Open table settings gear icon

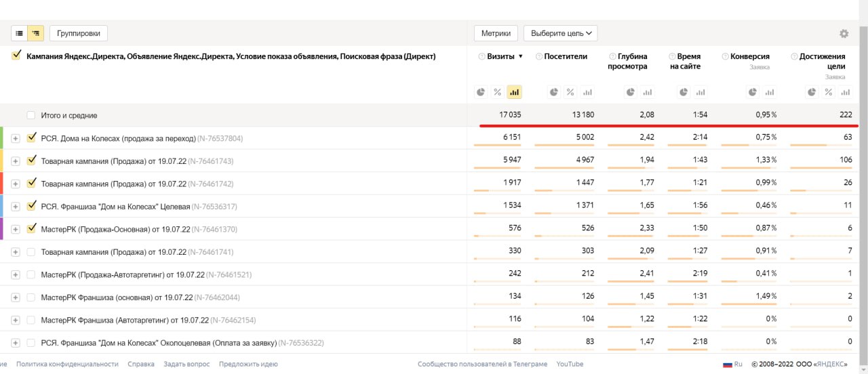point(844,34)
